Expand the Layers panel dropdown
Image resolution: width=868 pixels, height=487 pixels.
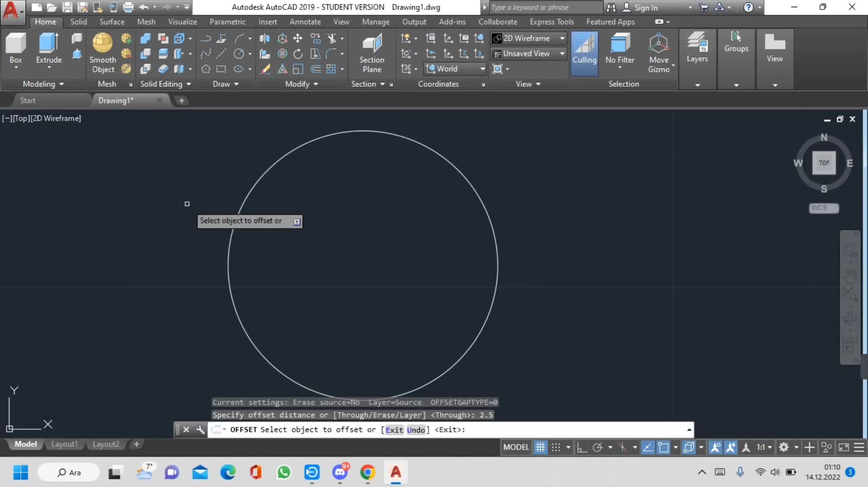697,85
